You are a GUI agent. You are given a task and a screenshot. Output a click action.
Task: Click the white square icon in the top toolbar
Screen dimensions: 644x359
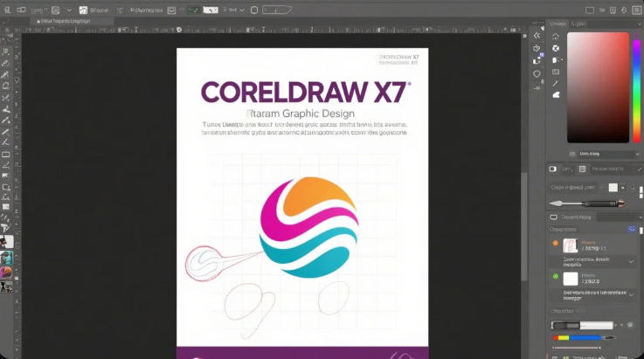pyautogui.click(x=83, y=10)
